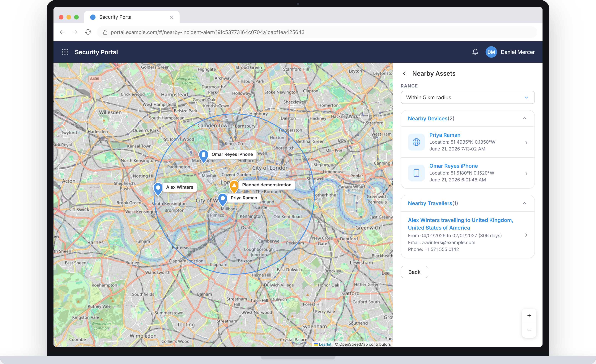596x364 pixels.
Task: Click the Priya Raman map label
Action: (x=244, y=198)
